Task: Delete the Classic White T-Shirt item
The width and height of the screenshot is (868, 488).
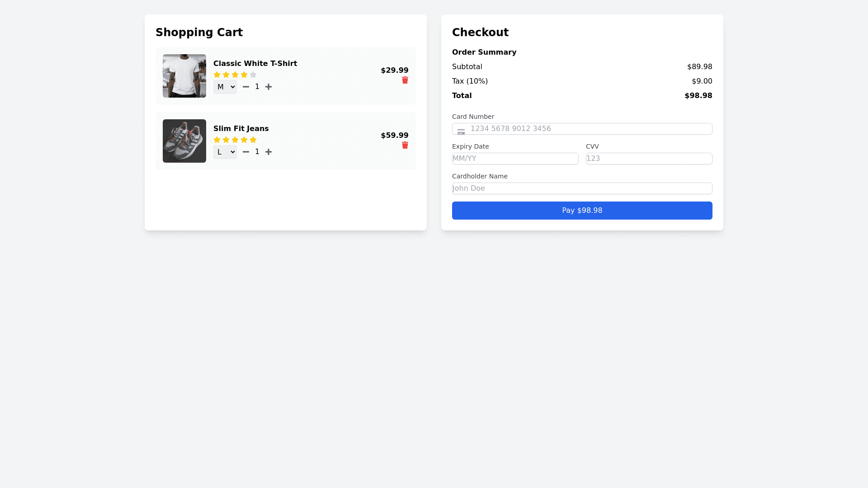Action: tap(405, 80)
